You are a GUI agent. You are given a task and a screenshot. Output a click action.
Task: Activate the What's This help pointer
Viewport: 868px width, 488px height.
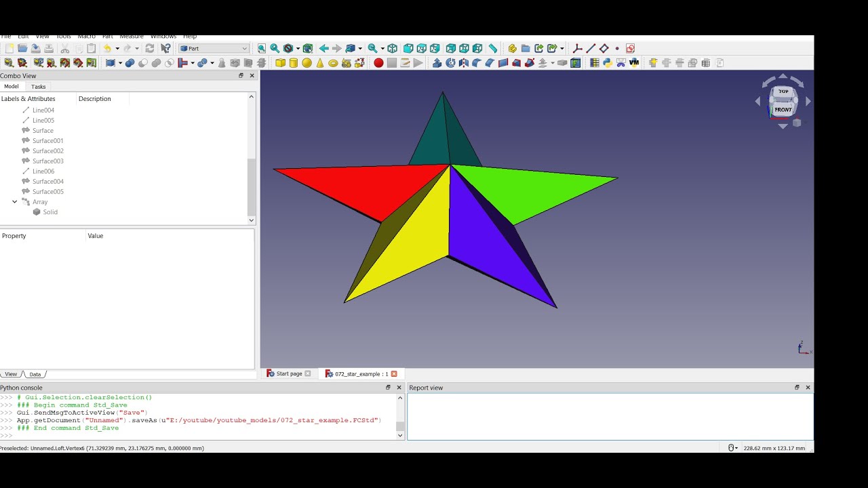[165, 48]
